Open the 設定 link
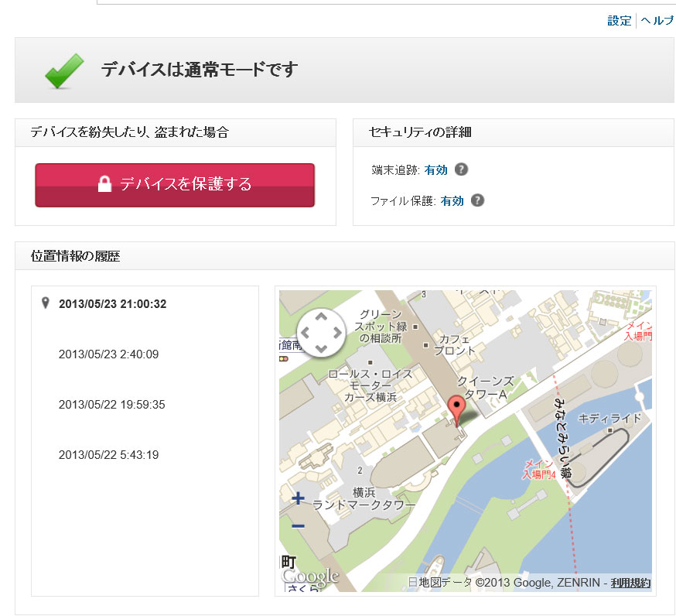Viewport: 676px width, 616px height. coord(619,20)
